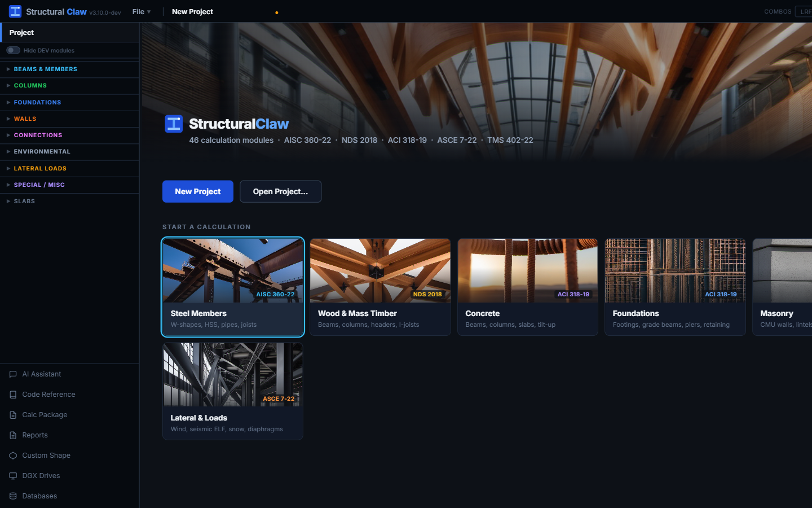Viewport: 812px width, 508px height.
Task: Click the blue New Project button
Action: pyautogui.click(x=198, y=191)
